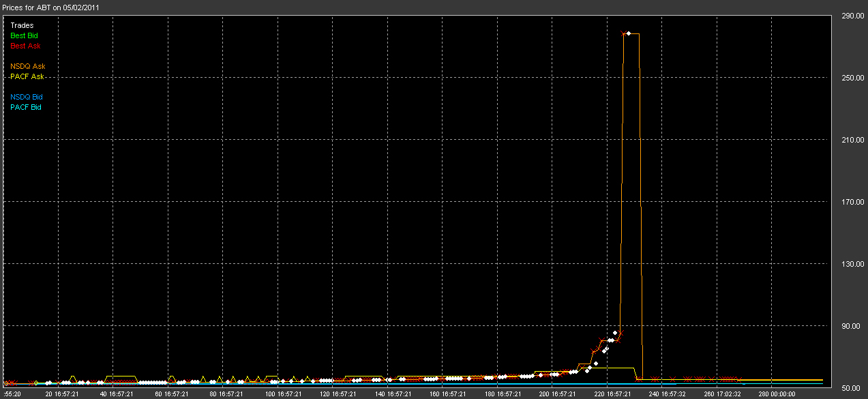Click the Trades legend label
The width and height of the screenshot is (868, 399).
[22, 25]
